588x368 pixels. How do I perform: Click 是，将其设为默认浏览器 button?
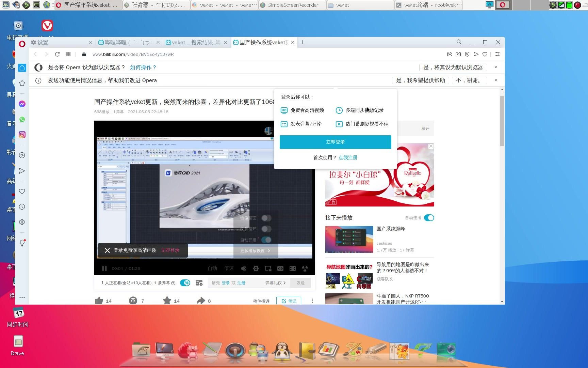tap(453, 67)
